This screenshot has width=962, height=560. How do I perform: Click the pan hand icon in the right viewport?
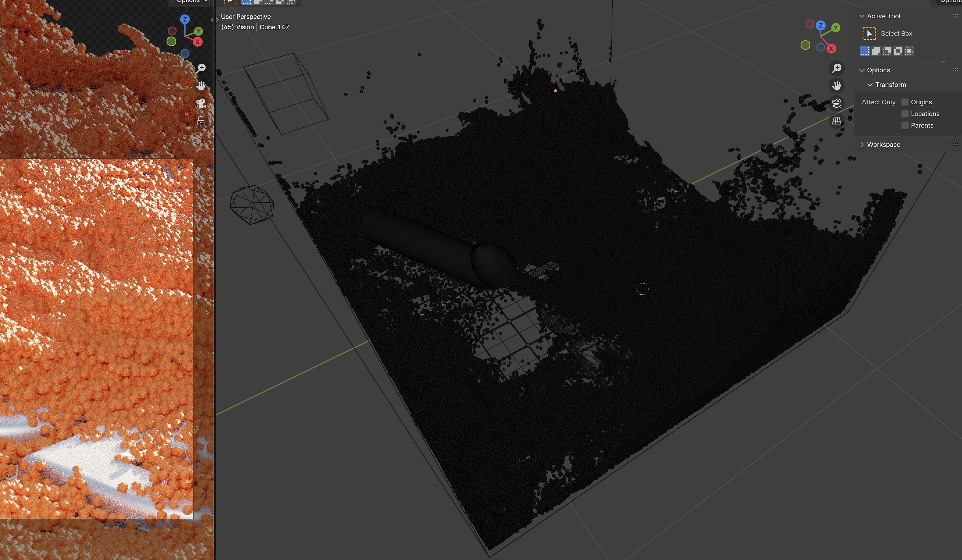click(836, 85)
